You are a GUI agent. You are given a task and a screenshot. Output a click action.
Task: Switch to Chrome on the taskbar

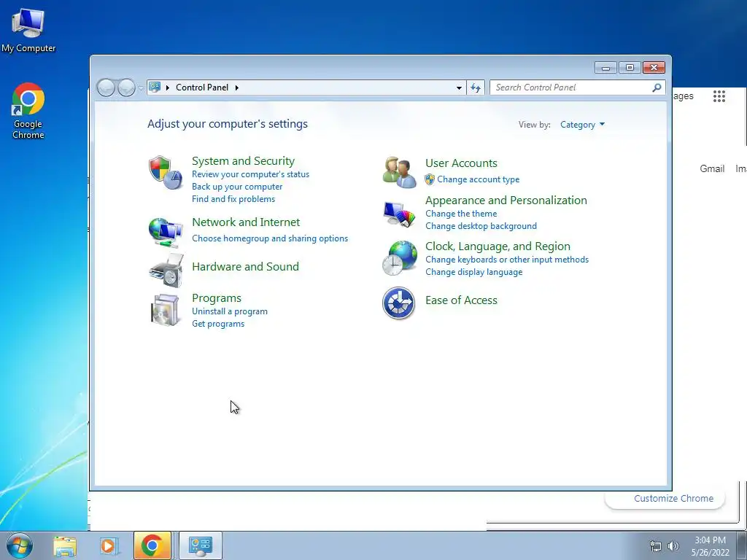click(x=152, y=545)
